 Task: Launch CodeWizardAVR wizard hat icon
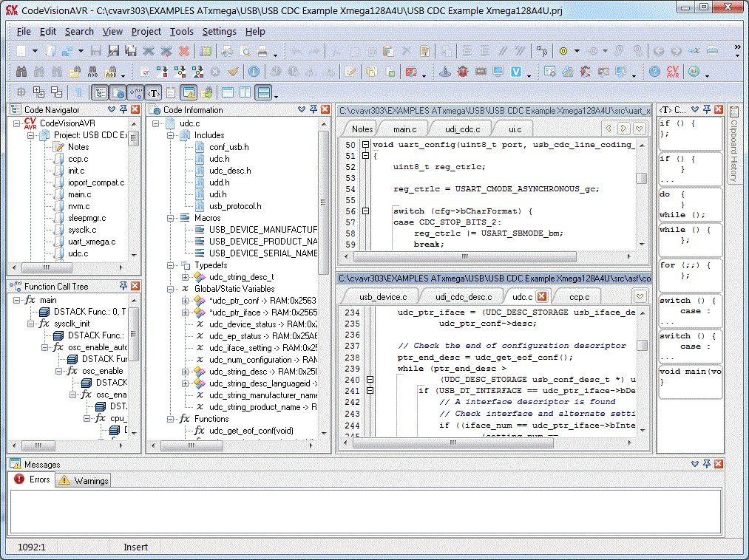444,72
